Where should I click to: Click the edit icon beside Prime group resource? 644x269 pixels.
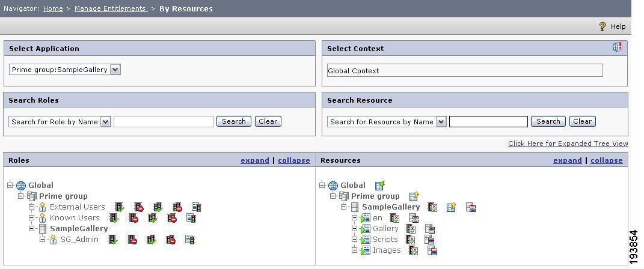[414, 196]
